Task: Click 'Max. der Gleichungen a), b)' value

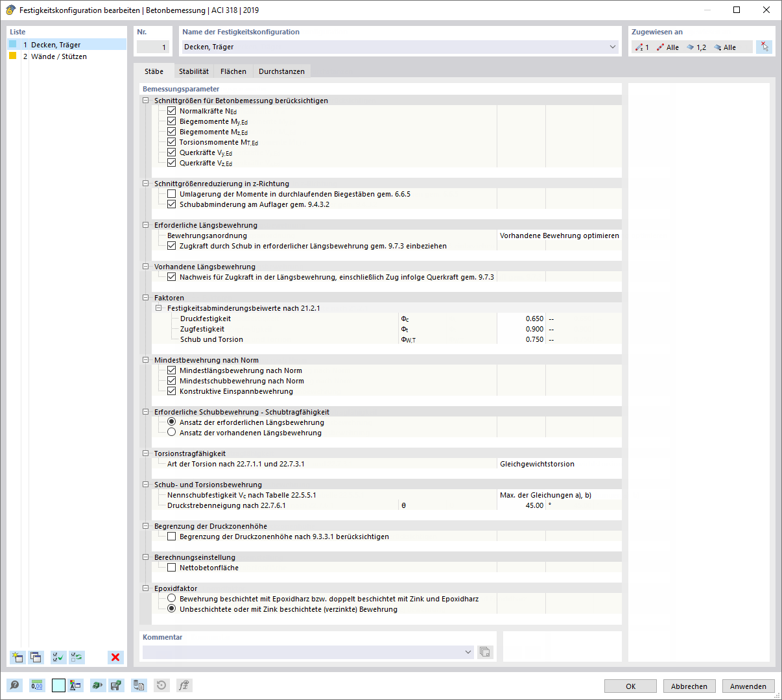Action: 559,495
